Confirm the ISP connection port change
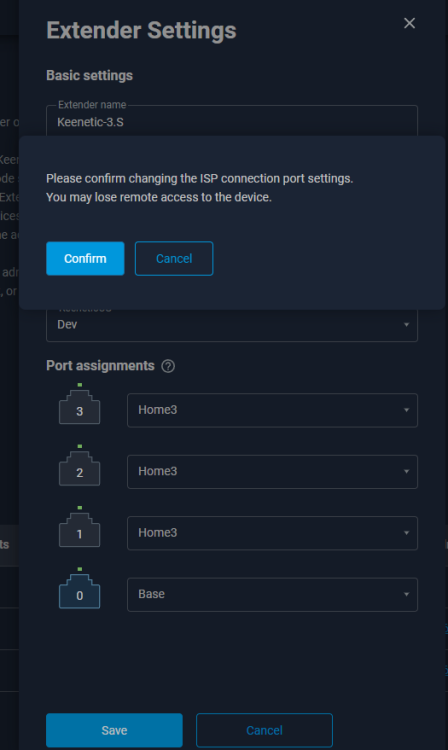The height and width of the screenshot is (750, 448). pos(85,259)
